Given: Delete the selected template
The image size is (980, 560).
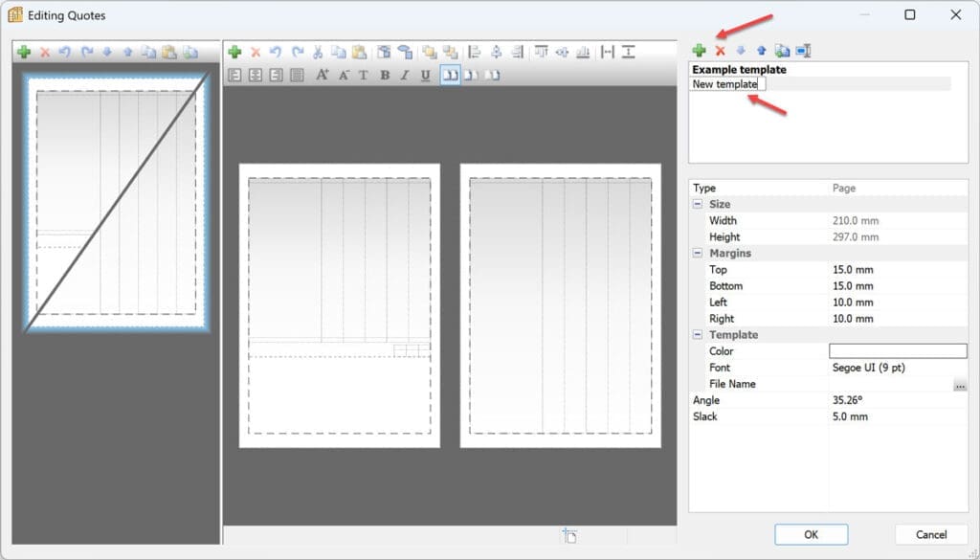Looking at the screenshot, I should tap(720, 52).
